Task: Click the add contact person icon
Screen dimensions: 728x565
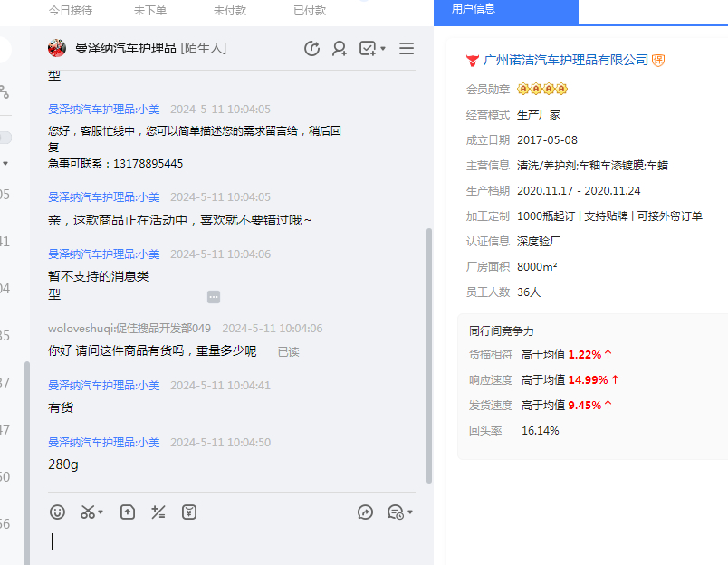Action: click(x=340, y=49)
